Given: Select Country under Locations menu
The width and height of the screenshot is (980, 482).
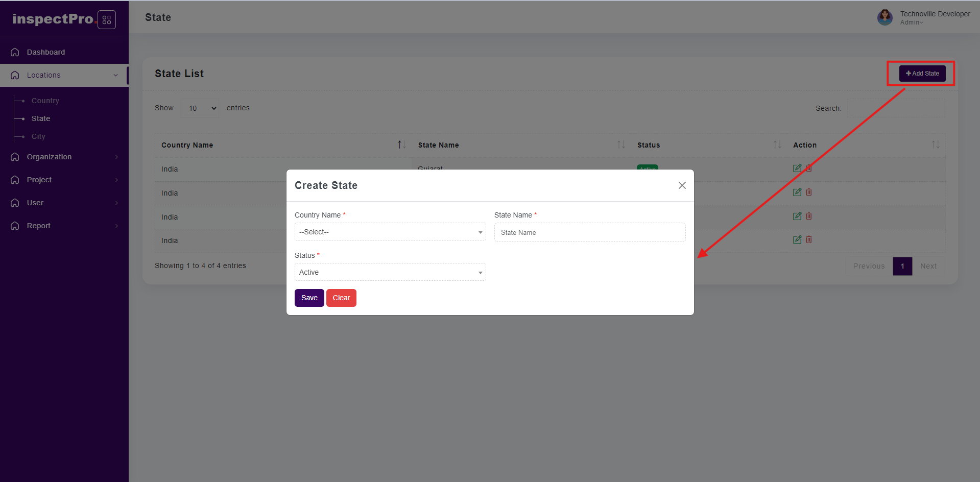Looking at the screenshot, I should (45, 101).
